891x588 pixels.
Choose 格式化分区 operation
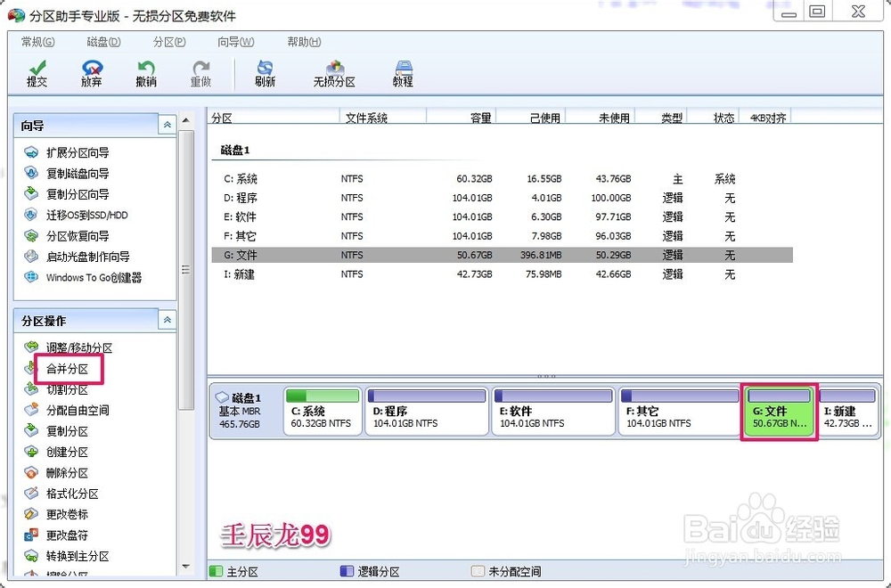(61, 494)
